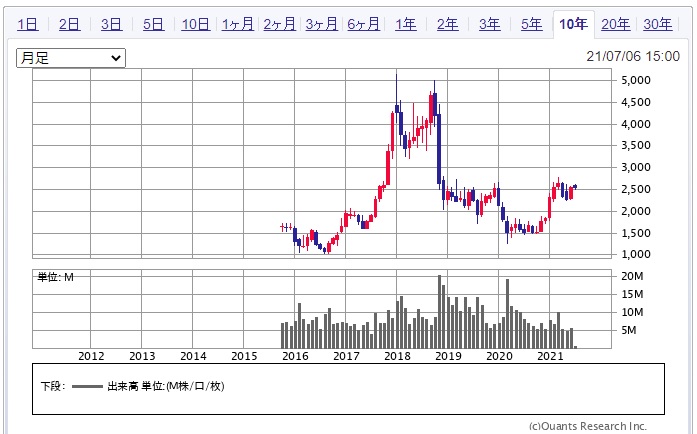Click the 単位: M volume label
Screen dimensions: 697x434
56,277
